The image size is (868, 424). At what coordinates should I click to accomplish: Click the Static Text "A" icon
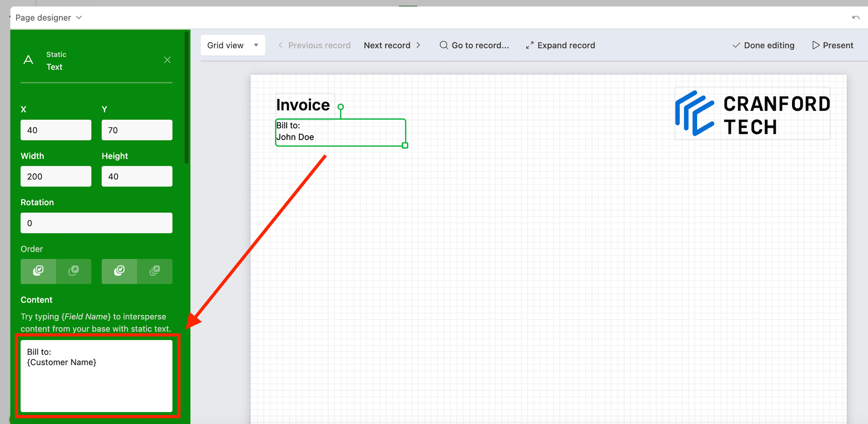pyautogui.click(x=28, y=60)
